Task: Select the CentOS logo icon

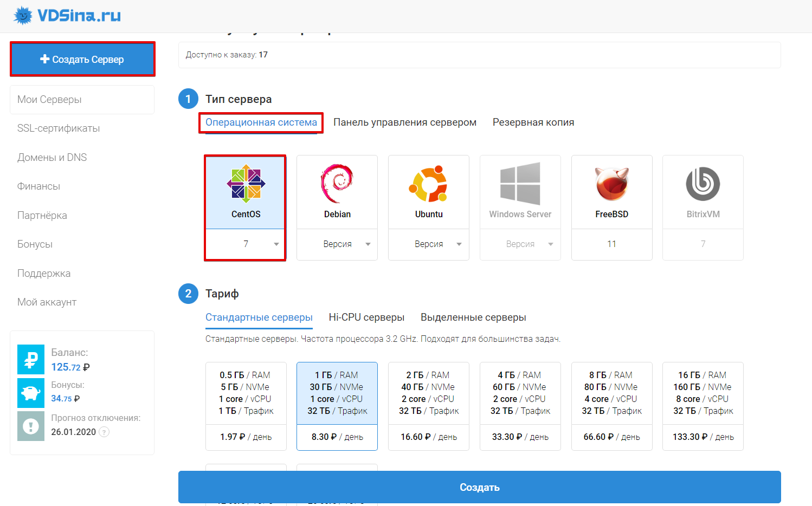Action: (246, 184)
